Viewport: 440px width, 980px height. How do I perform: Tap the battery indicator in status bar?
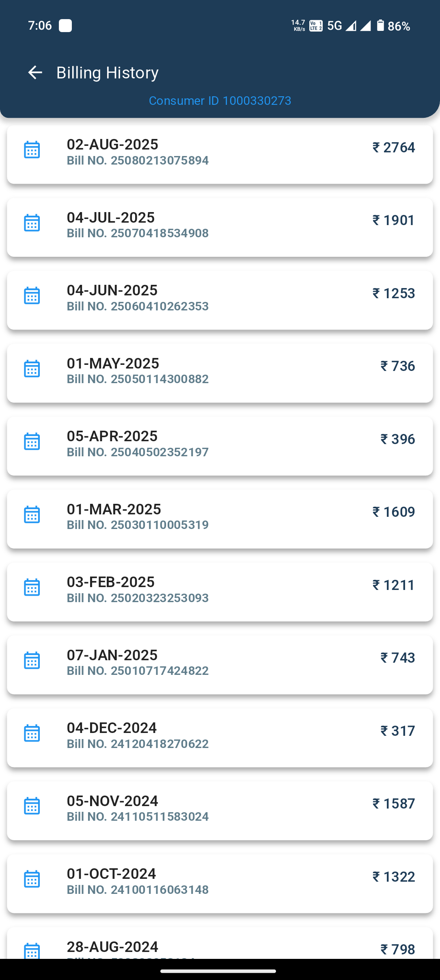coord(380,26)
